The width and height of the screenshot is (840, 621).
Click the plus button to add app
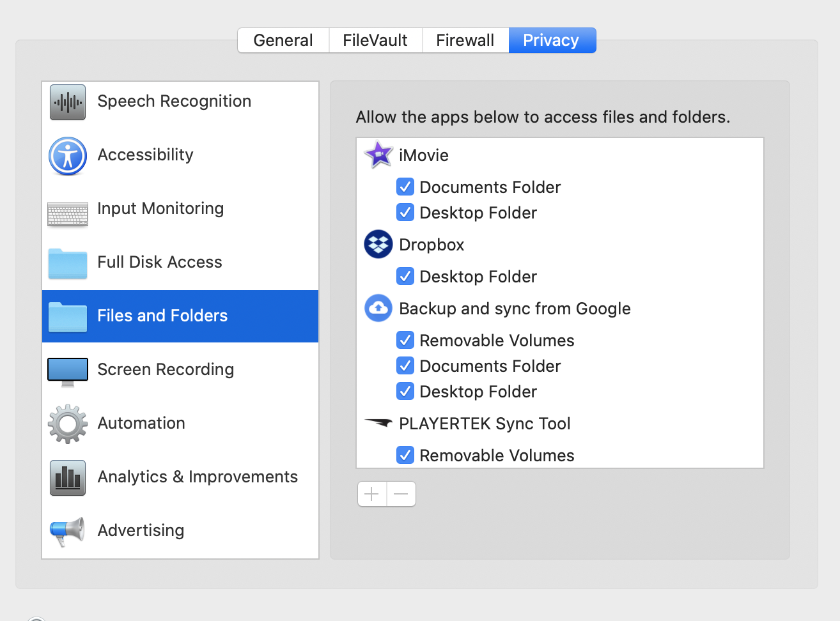[372, 494]
